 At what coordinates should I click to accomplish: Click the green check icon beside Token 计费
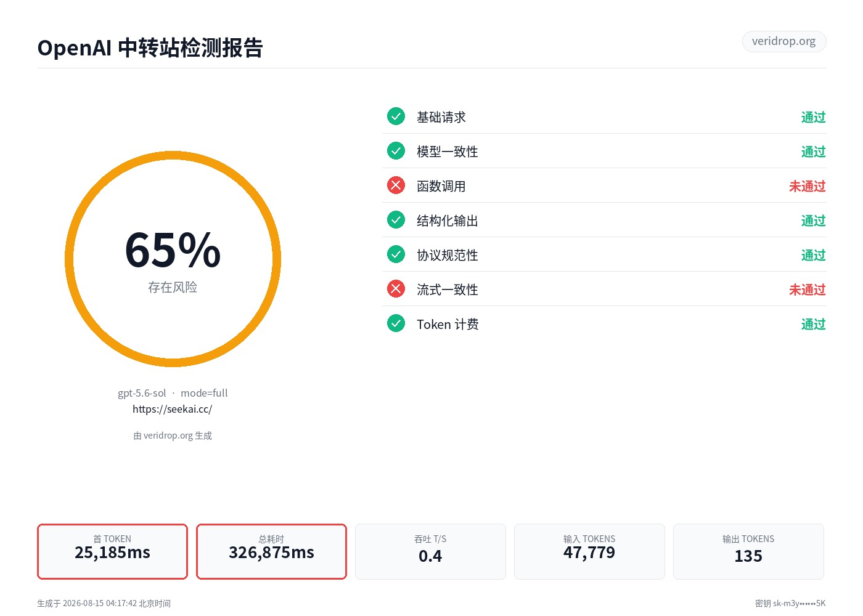(396, 323)
